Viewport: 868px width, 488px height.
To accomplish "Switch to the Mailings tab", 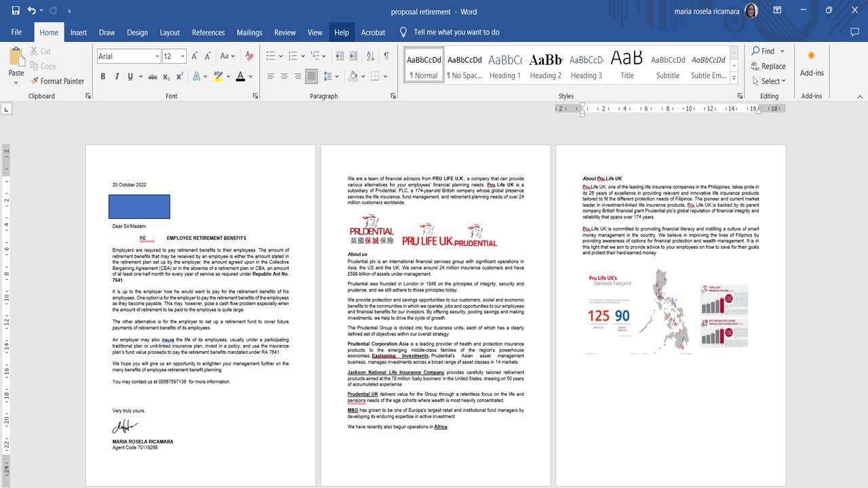I will coord(250,32).
